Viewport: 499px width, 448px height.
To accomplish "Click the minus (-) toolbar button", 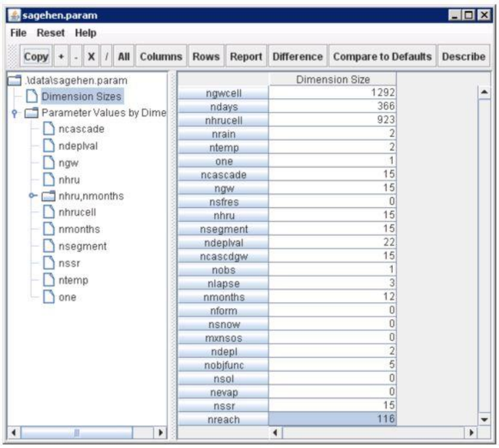I will coord(76,57).
